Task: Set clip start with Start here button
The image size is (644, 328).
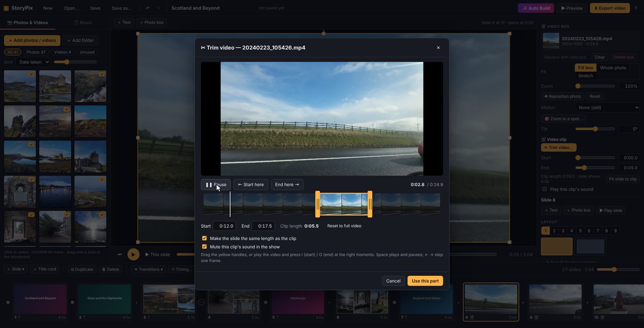Action: (251, 184)
